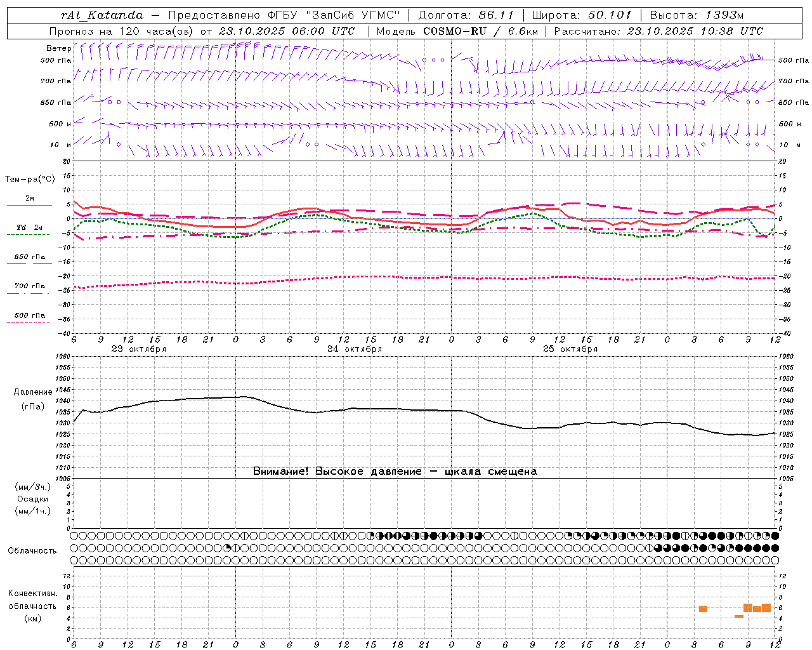Click the 'Высота: 1393м' value
This screenshot has height=650, width=812.
(x=697, y=15)
